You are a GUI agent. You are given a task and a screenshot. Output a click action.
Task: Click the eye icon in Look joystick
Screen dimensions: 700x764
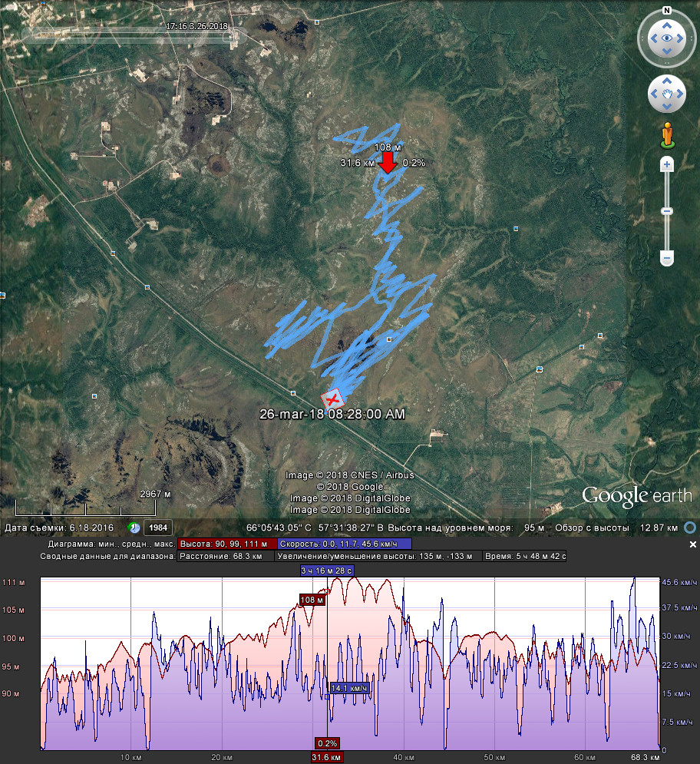667,38
